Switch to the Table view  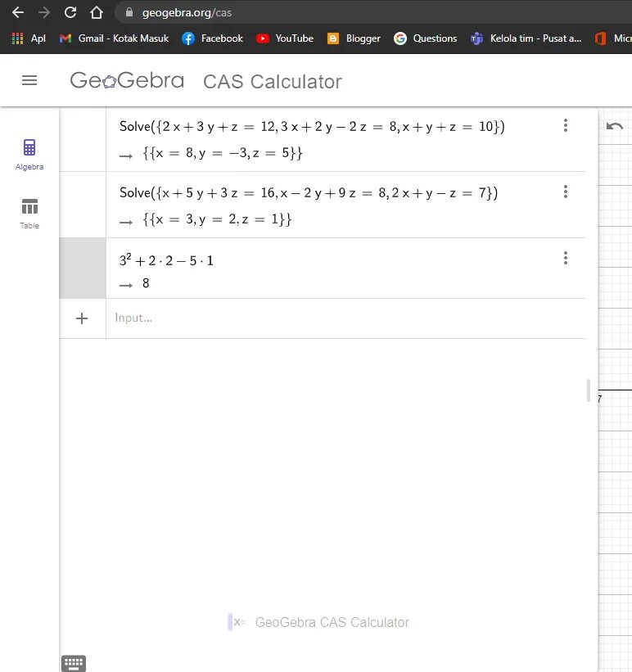pos(29,213)
